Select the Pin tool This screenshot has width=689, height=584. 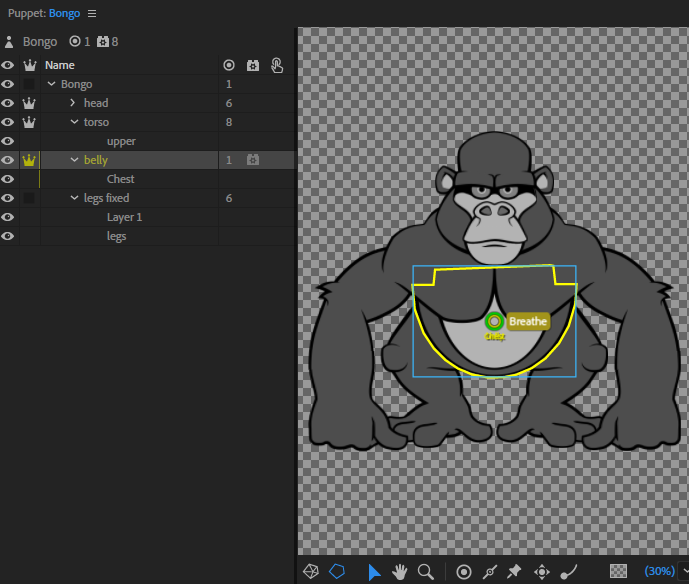pos(514,572)
